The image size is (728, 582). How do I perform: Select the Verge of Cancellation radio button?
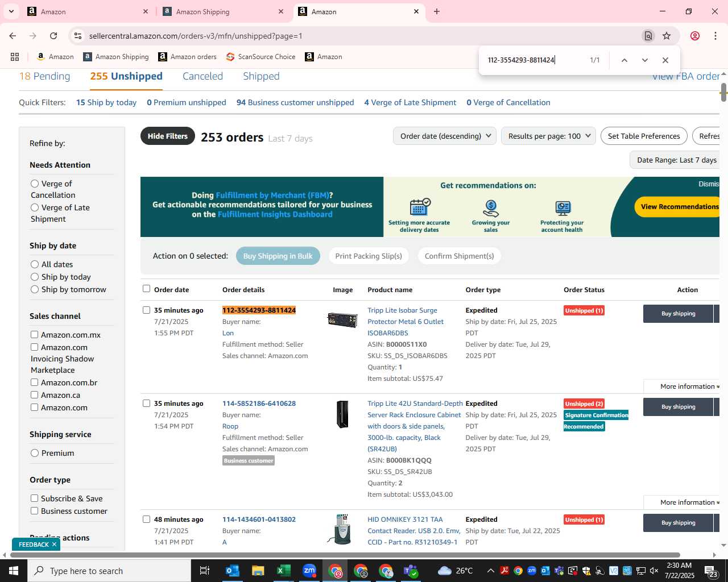(35, 184)
